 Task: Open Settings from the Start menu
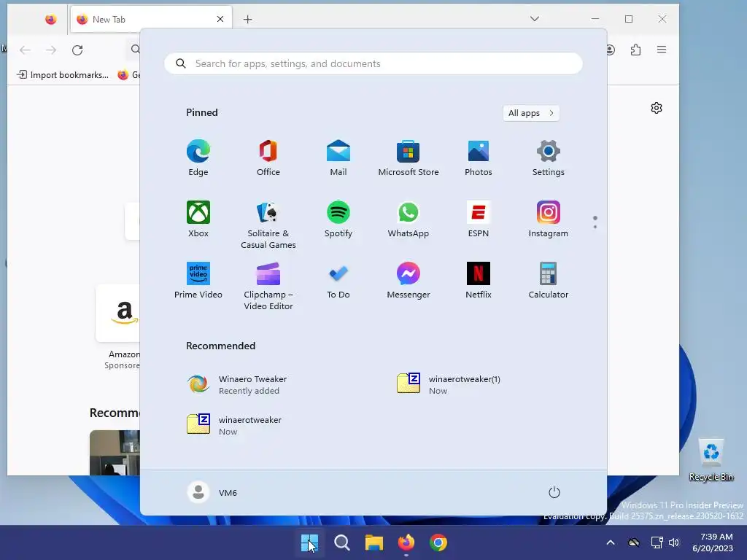(549, 158)
